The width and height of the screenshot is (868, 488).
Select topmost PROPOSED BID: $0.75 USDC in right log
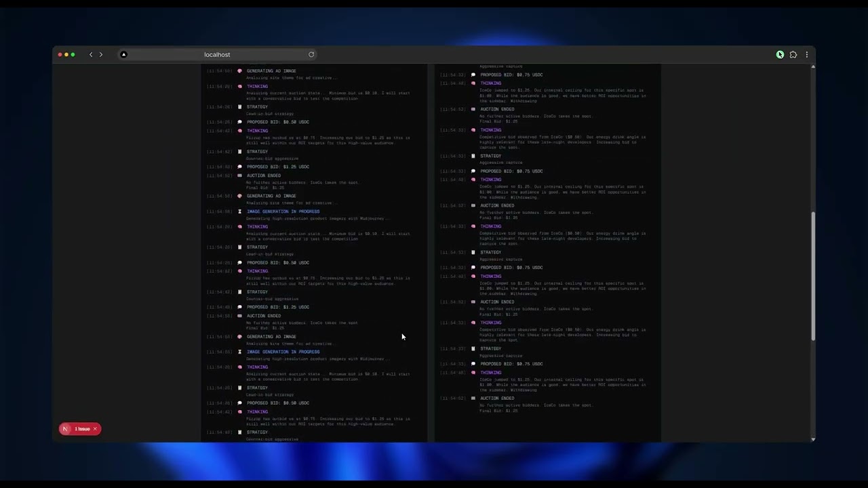pos(511,75)
